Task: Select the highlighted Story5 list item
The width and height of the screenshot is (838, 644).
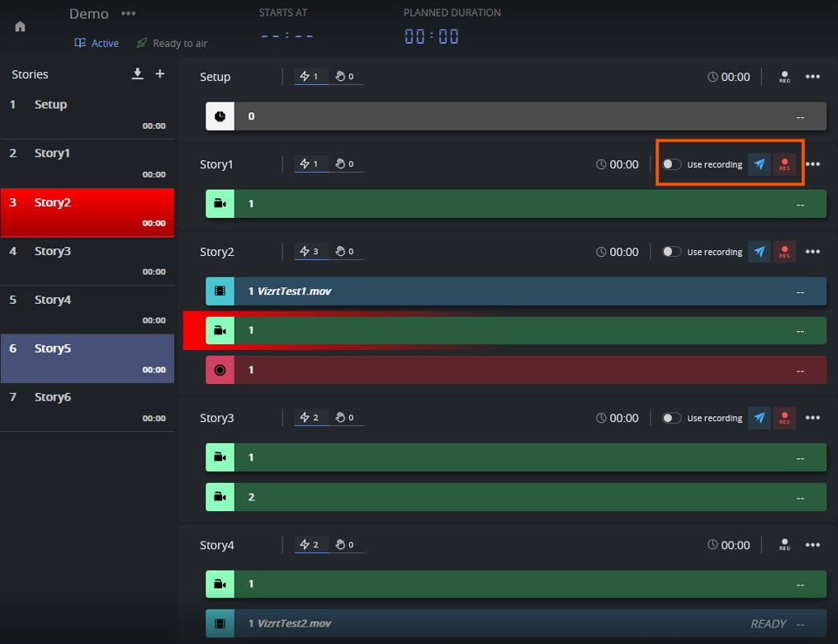Action: (88, 358)
